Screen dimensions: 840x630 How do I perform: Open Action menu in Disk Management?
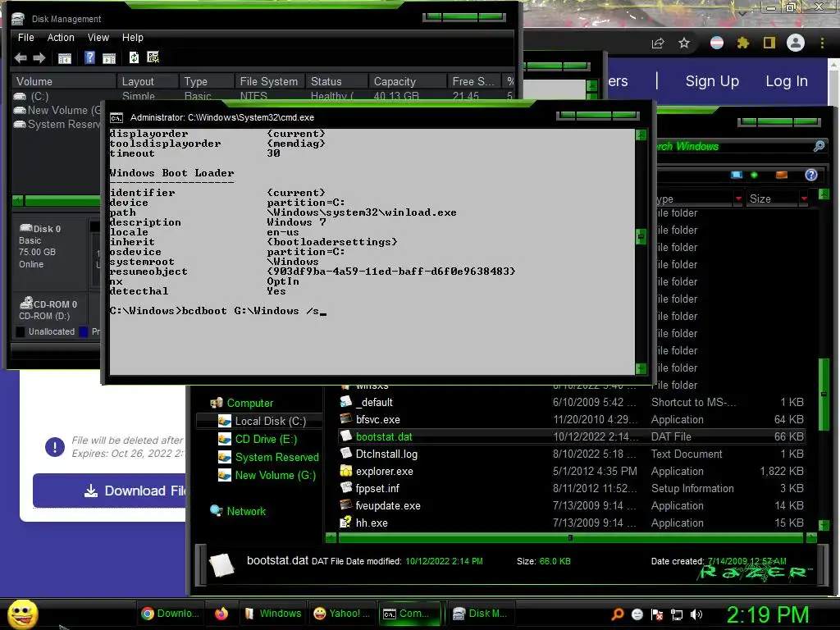pos(61,38)
